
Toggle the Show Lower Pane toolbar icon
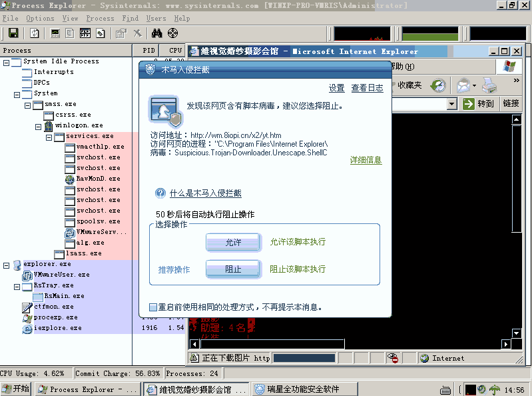[x=85, y=33]
